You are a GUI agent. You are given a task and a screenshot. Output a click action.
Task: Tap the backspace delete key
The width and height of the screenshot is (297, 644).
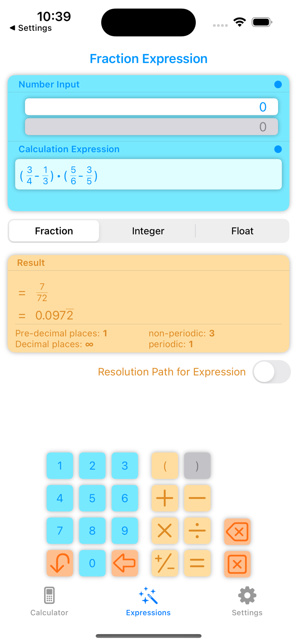coord(237,532)
